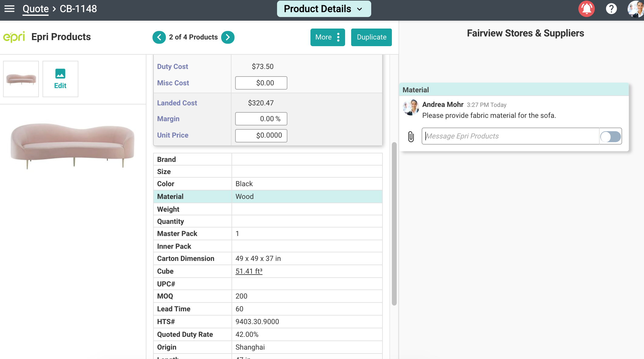This screenshot has width=644, height=359.
Task: Open the 51.41 ft³ cube link
Action: point(249,271)
